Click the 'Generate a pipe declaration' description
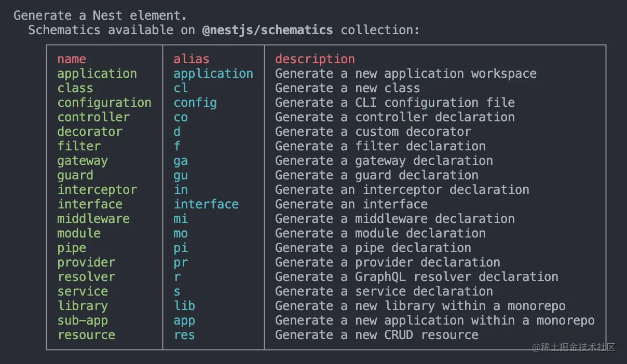The height and width of the screenshot is (364, 627). click(373, 248)
